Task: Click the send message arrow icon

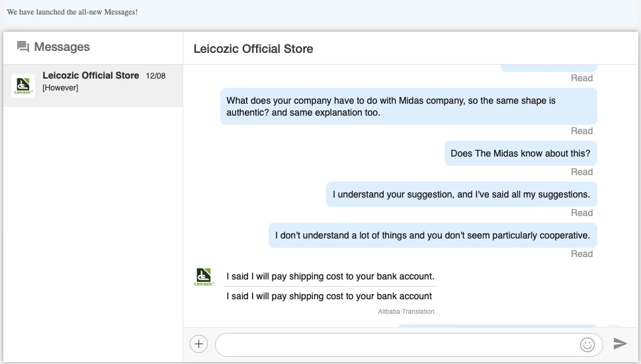Action: (620, 344)
